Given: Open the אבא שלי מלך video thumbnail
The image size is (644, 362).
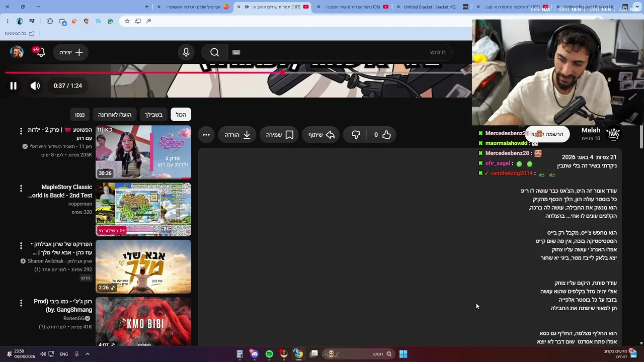Looking at the screenshot, I should [x=143, y=266].
